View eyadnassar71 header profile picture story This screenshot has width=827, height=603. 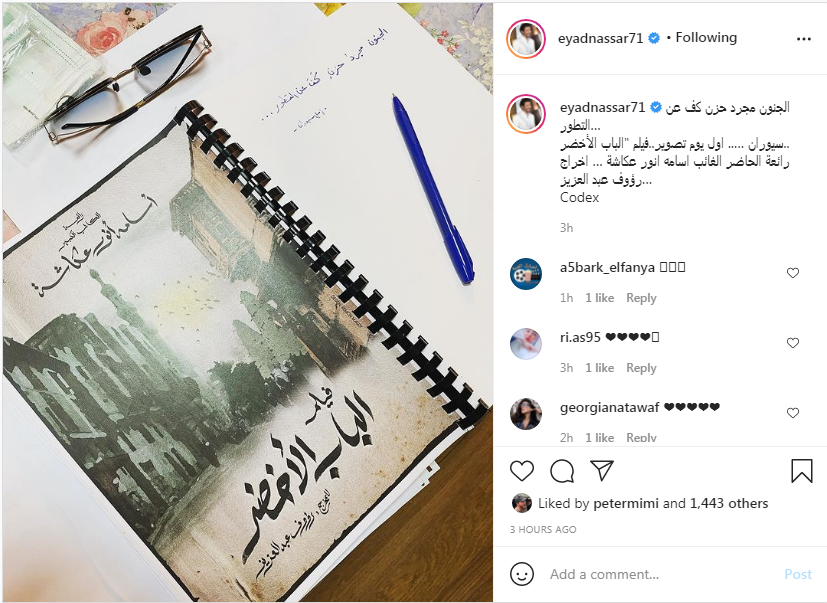click(525, 39)
